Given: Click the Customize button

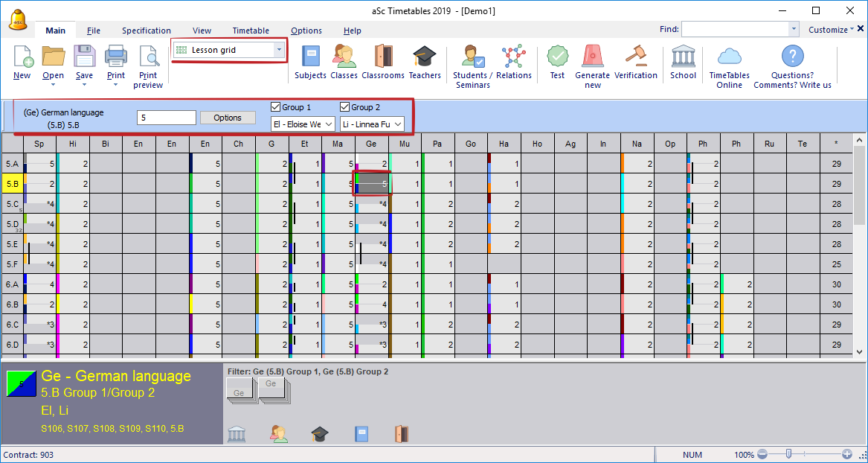Looking at the screenshot, I should (831, 30).
